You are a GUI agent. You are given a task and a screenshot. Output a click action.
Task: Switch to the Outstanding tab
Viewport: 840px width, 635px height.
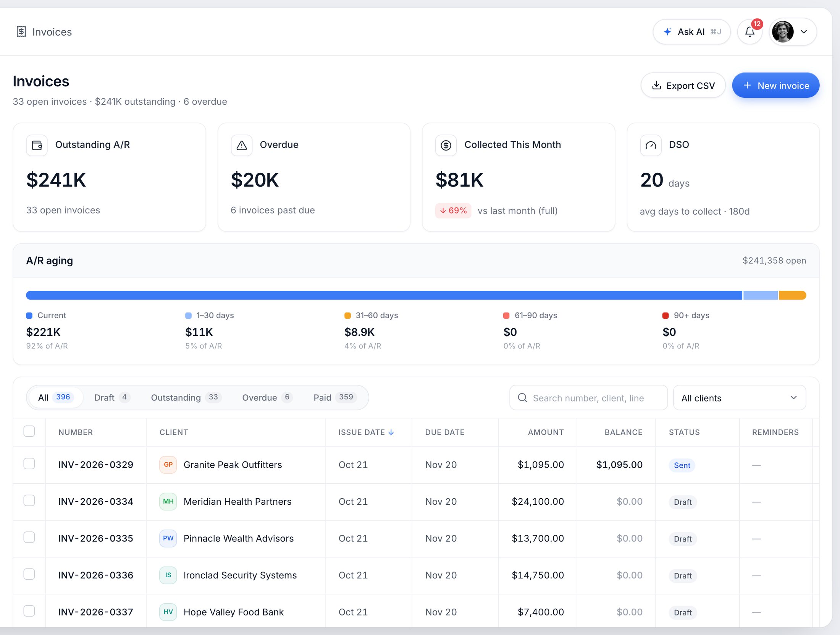[186, 397]
